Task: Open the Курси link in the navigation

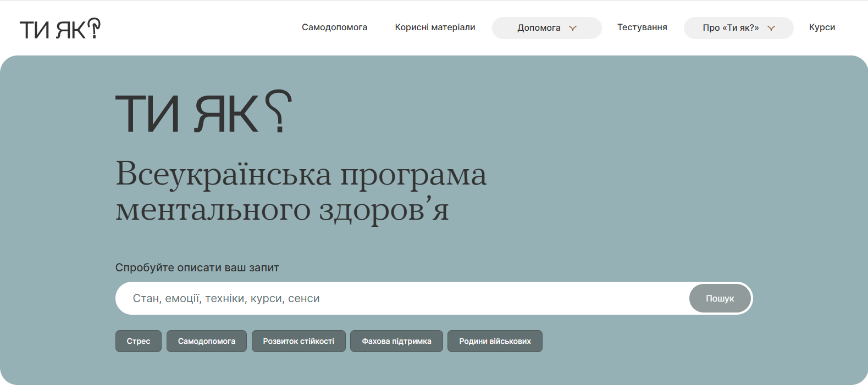Action: 822,27
